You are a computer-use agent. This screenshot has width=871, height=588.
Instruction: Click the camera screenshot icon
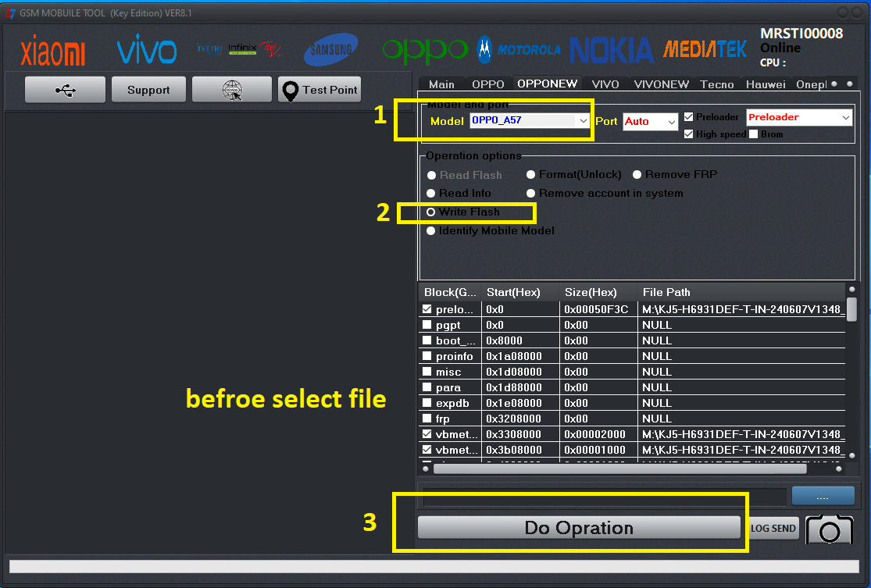(829, 529)
